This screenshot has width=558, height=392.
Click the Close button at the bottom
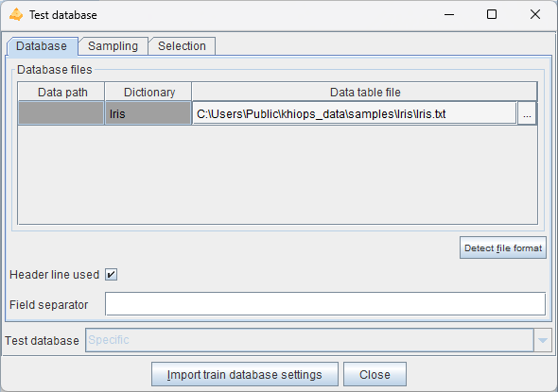click(x=375, y=374)
